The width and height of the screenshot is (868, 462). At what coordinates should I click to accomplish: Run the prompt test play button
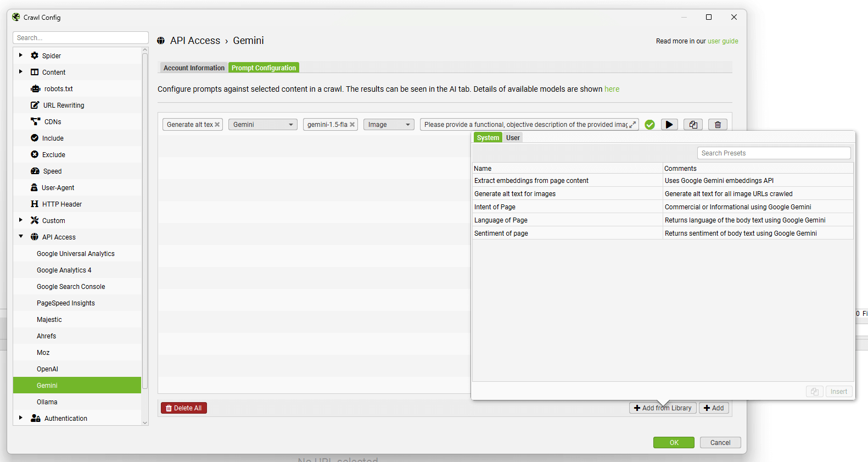coord(669,125)
